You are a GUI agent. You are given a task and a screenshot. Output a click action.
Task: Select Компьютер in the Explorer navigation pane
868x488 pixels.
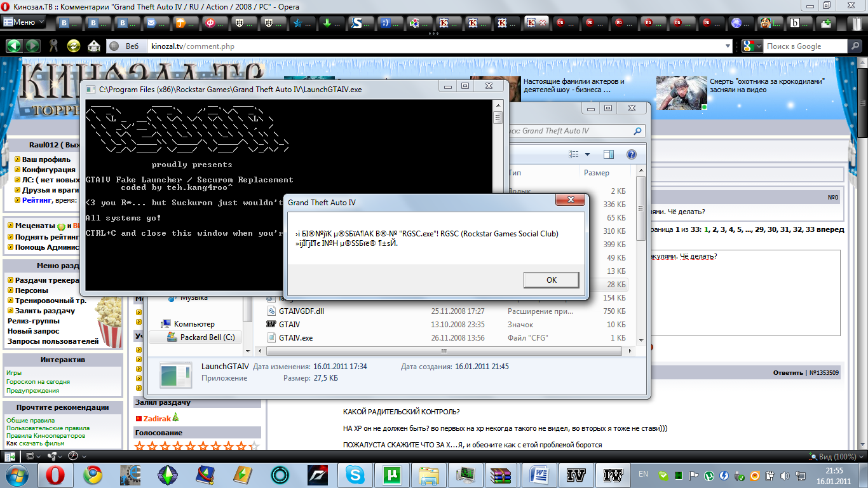click(x=194, y=324)
